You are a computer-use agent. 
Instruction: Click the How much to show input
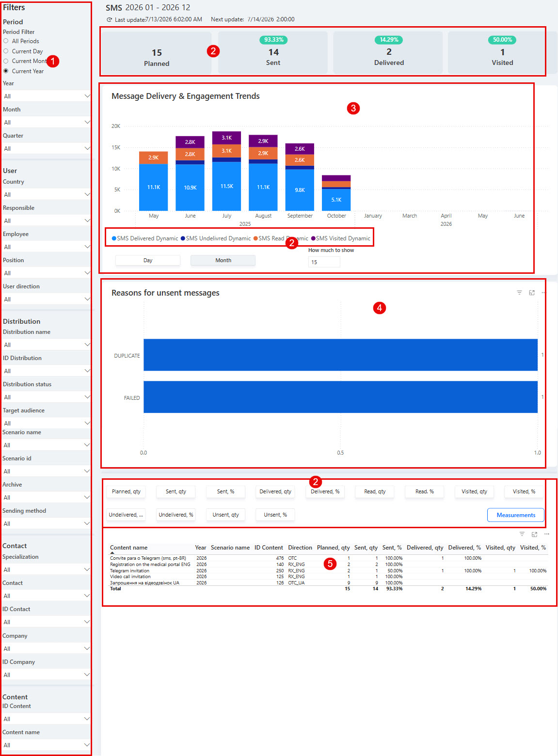[x=324, y=262]
